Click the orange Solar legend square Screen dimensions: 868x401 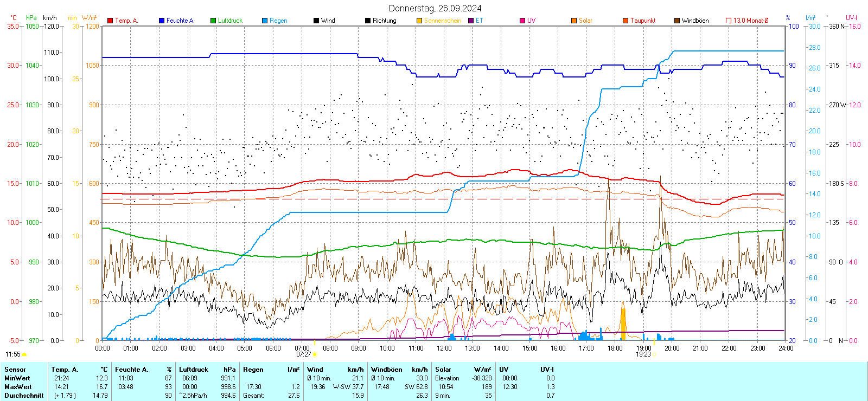pyautogui.click(x=574, y=21)
